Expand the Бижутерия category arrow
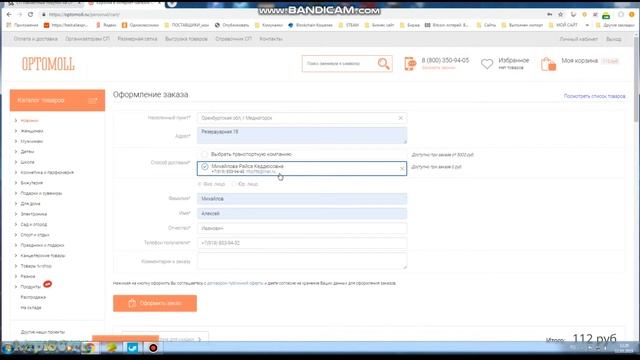This screenshot has height=360, width=640. coord(16,183)
